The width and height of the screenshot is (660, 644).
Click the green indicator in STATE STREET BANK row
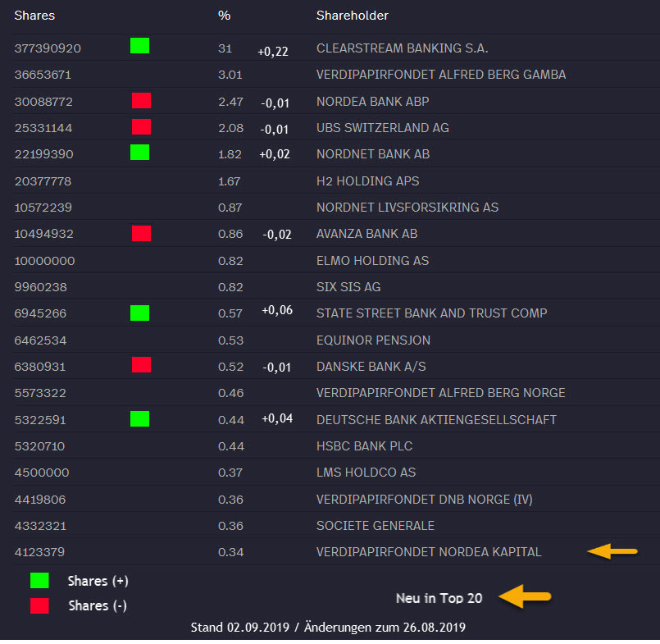pos(139,313)
